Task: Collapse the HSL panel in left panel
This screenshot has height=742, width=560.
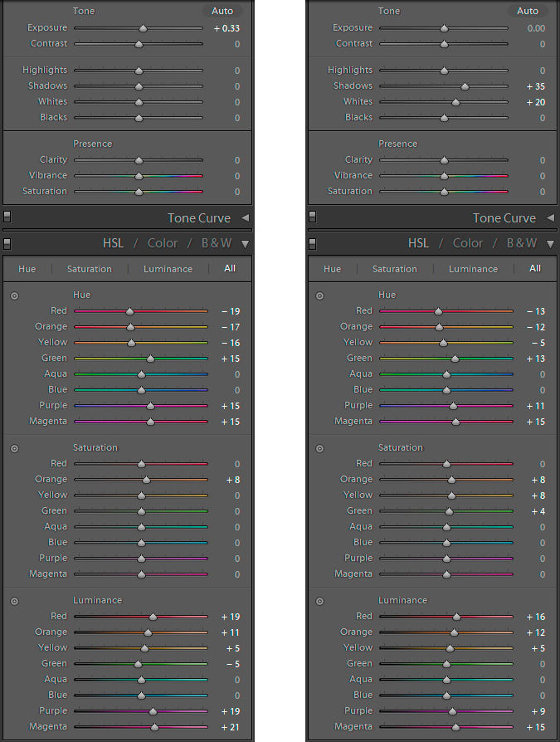Action: [245, 244]
